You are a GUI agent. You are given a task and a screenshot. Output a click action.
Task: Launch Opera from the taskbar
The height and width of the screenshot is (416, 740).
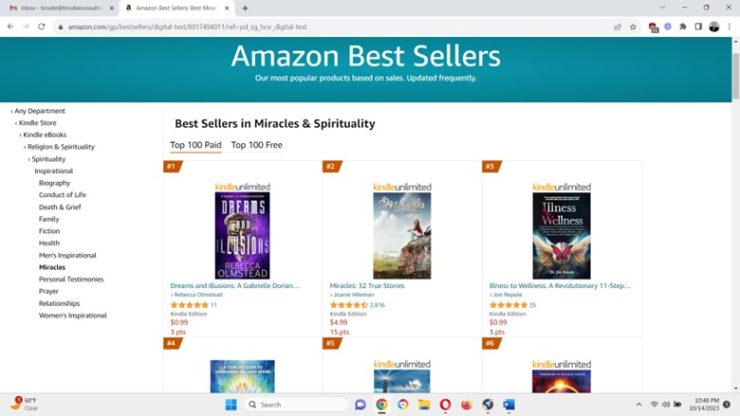pos(445,405)
